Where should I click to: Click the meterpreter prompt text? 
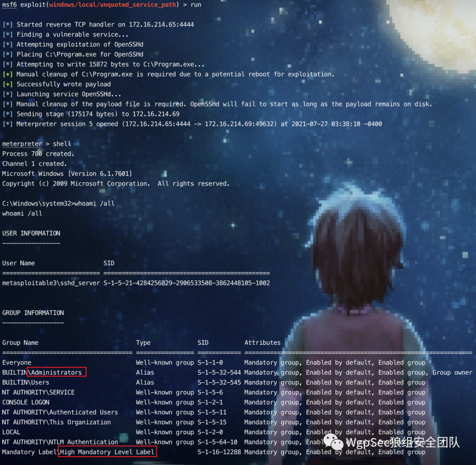tap(22, 144)
